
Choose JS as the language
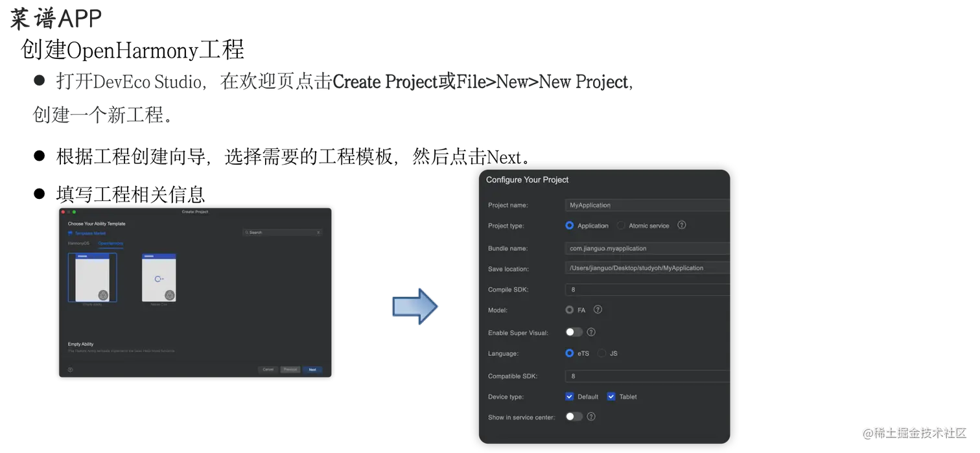click(x=602, y=353)
